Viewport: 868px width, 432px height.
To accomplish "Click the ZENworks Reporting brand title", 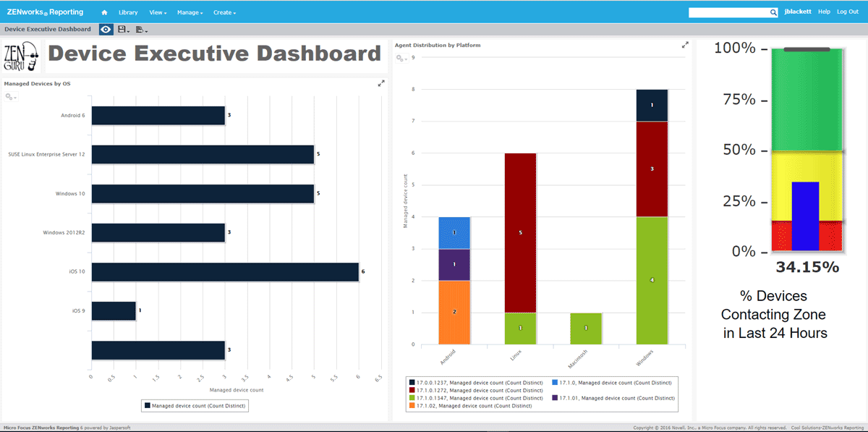I will (x=45, y=12).
